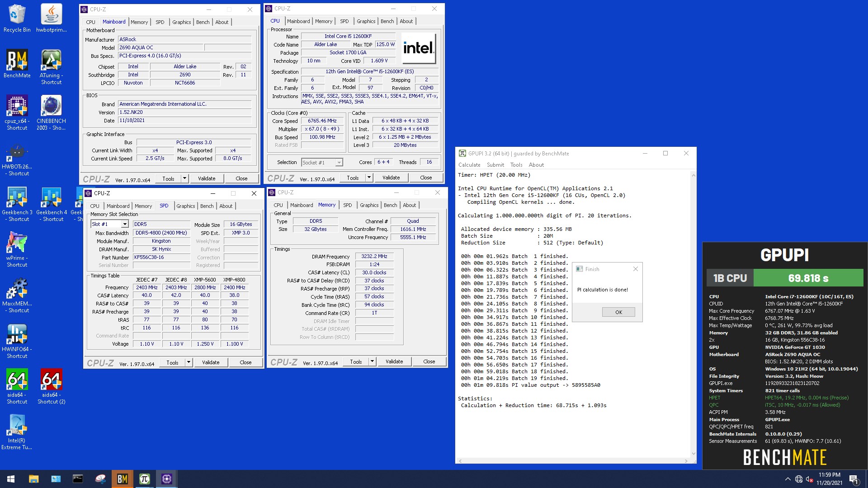Launch the ATuning shortcut icon
The image size is (868, 488).
click(x=51, y=67)
